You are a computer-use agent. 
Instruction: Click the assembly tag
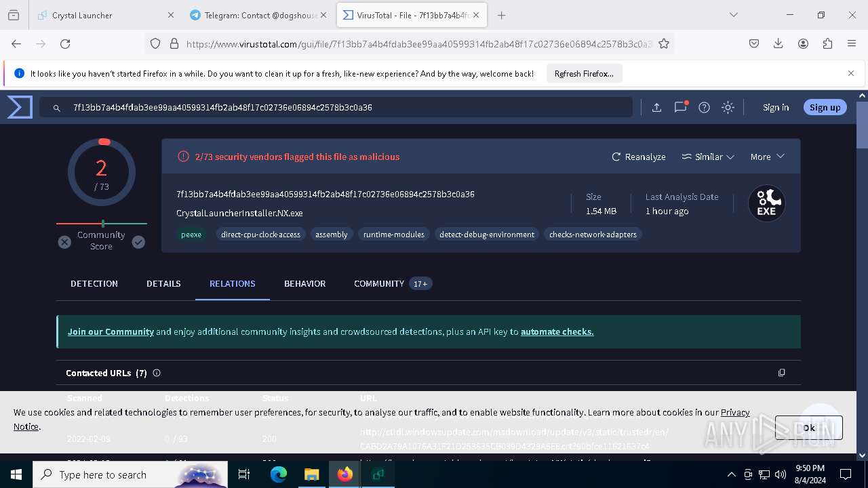click(331, 235)
